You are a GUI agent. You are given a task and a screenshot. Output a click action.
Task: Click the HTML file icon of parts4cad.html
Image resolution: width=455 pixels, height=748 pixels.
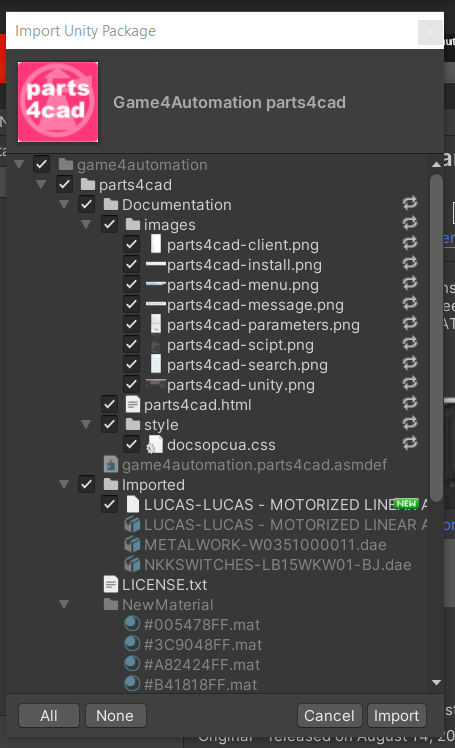(x=132, y=405)
